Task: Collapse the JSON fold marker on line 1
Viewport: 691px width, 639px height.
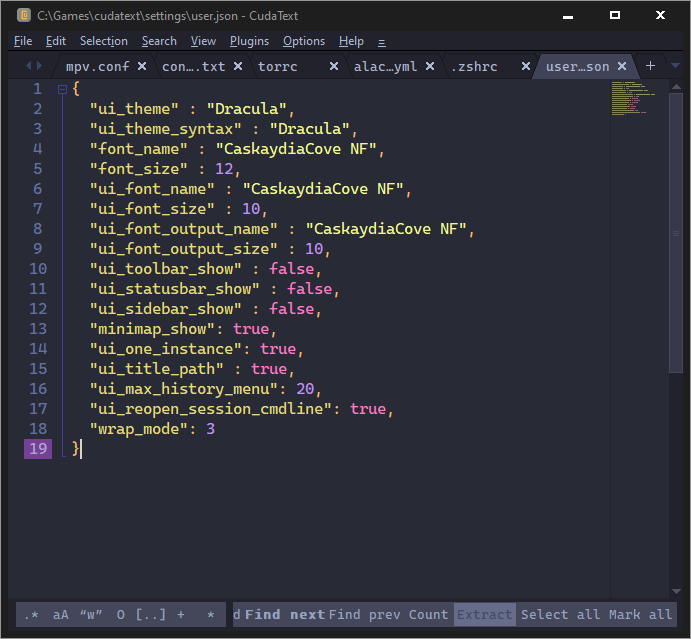Action: pos(63,89)
